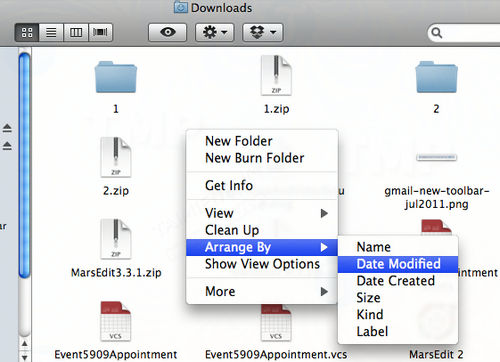Screen dimensions: 500x362
Task: Select the 1.zip archive icon
Action: tap(276, 75)
